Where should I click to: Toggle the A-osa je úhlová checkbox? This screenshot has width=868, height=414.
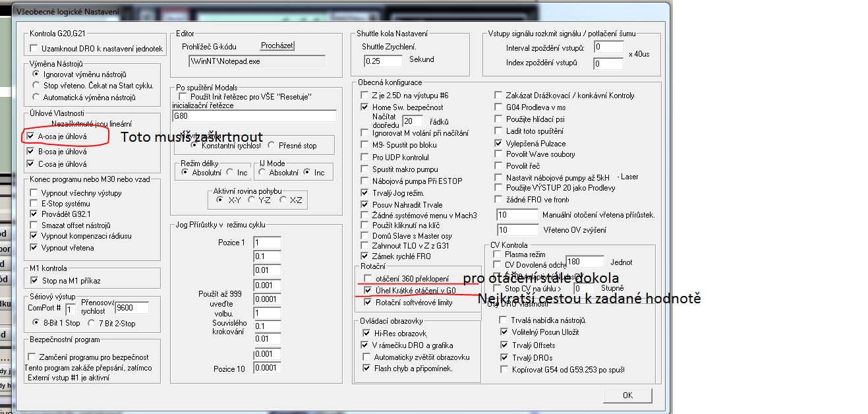coord(31,136)
